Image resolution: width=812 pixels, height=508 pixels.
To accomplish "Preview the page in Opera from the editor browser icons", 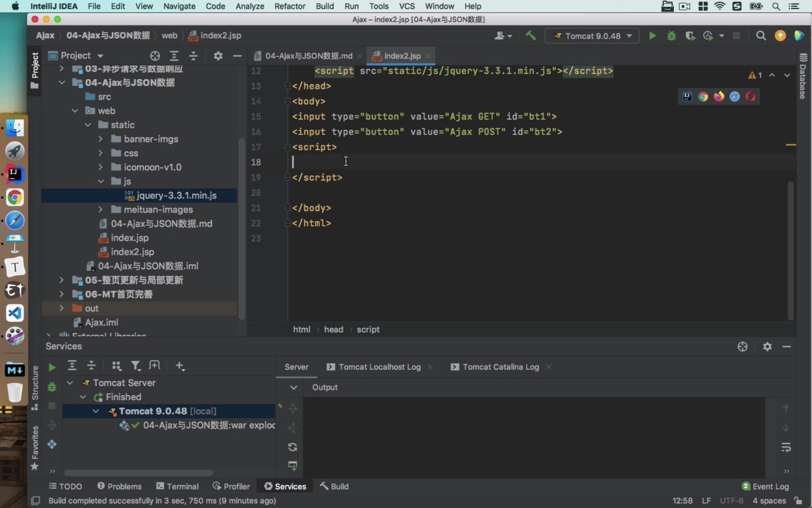I will (x=750, y=97).
